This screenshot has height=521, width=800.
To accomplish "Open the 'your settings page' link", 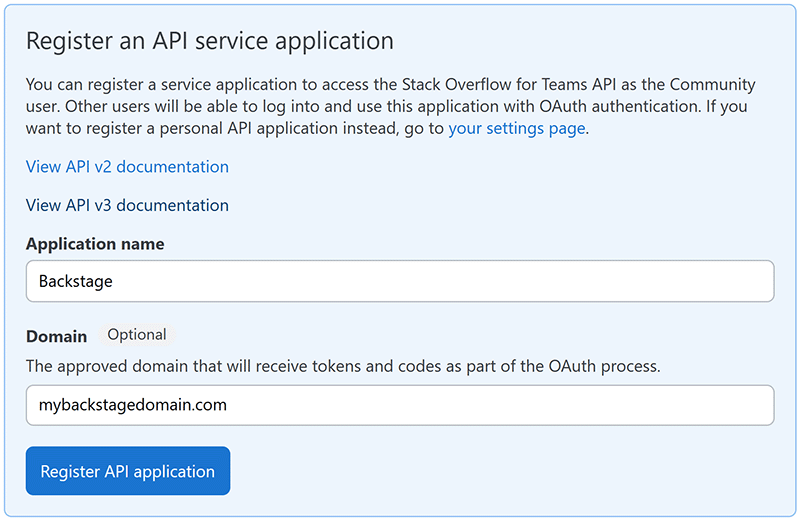I will [516, 128].
